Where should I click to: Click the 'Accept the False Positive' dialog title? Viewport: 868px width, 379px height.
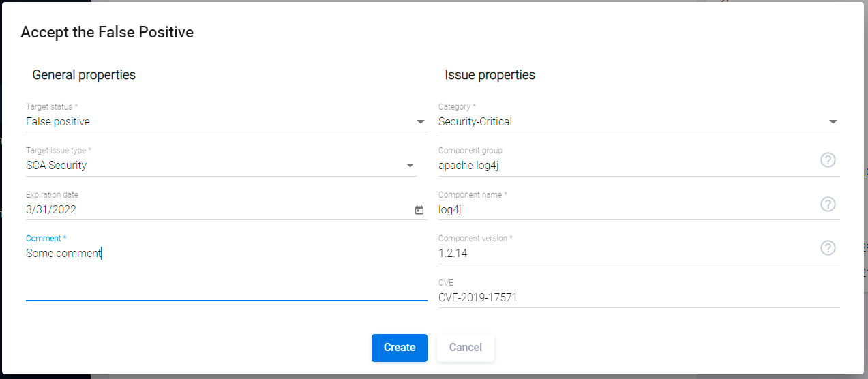pyautogui.click(x=107, y=32)
